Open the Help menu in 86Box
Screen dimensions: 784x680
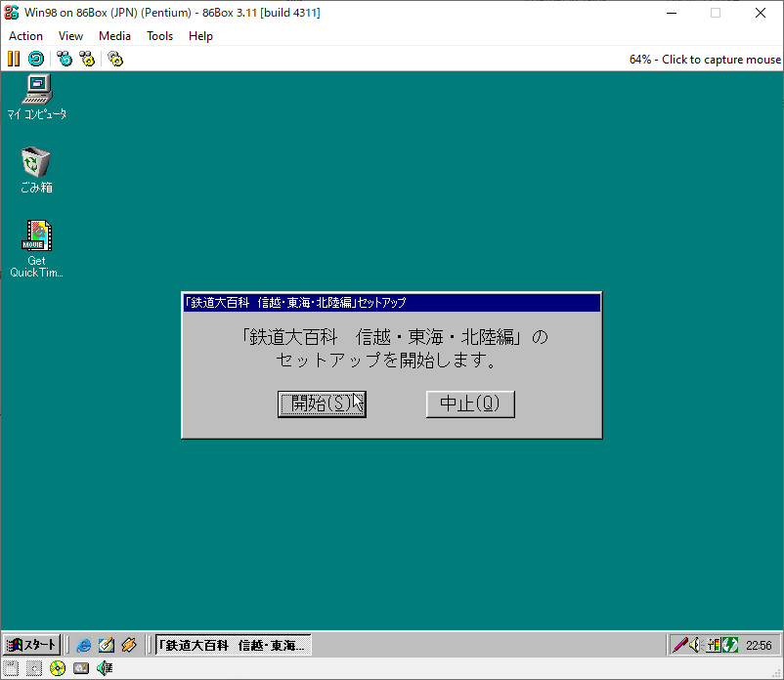(x=200, y=36)
